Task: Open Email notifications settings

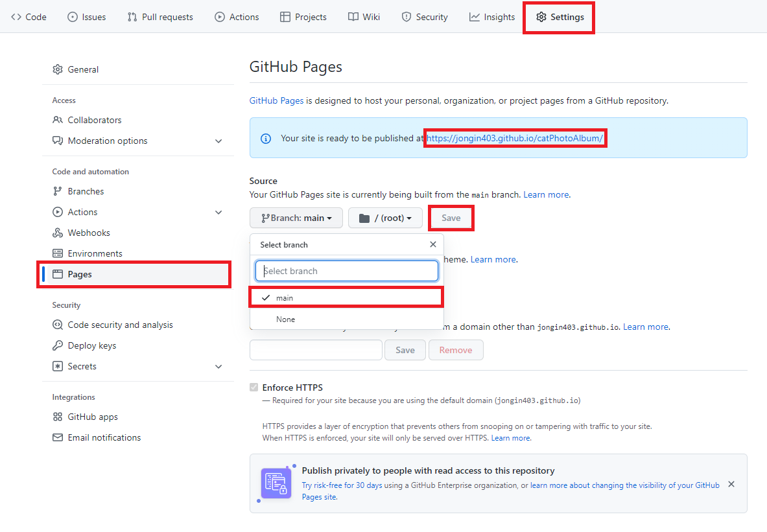Action: click(104, 437)
